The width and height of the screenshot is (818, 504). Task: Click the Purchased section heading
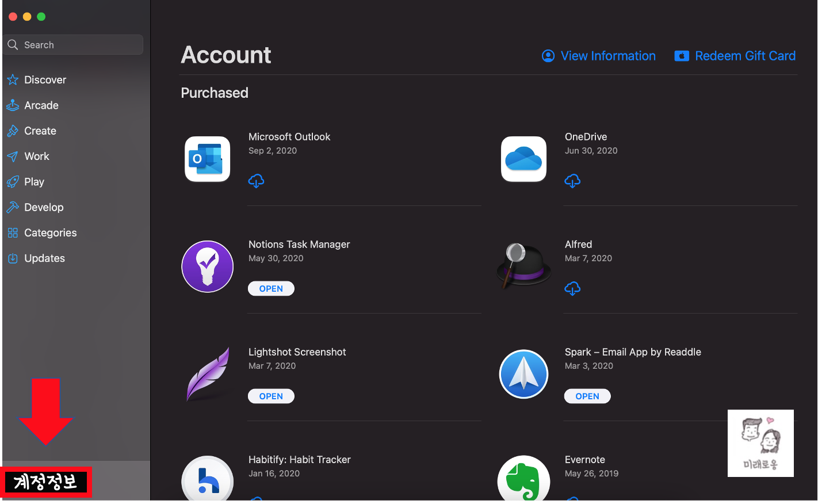[215, 93]
